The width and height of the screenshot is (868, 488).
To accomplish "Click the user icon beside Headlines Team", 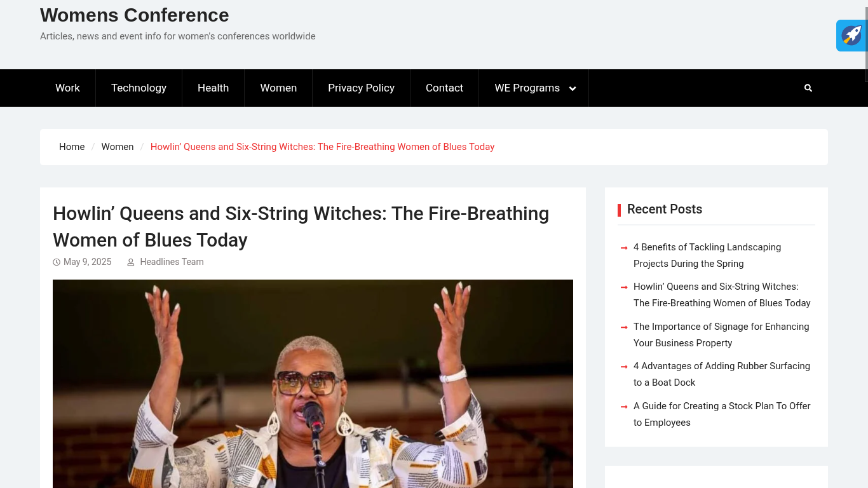I will 131,262.
